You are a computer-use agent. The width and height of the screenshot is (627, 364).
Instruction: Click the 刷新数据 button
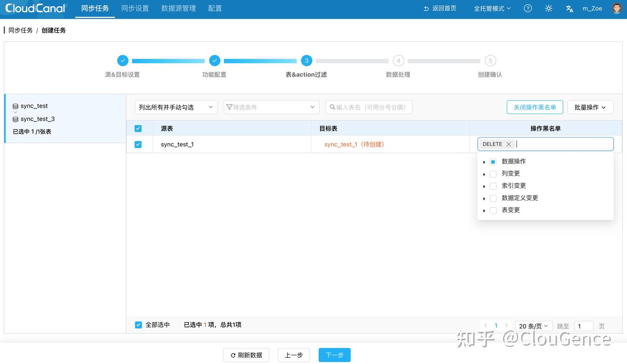[x=246, y=355]
